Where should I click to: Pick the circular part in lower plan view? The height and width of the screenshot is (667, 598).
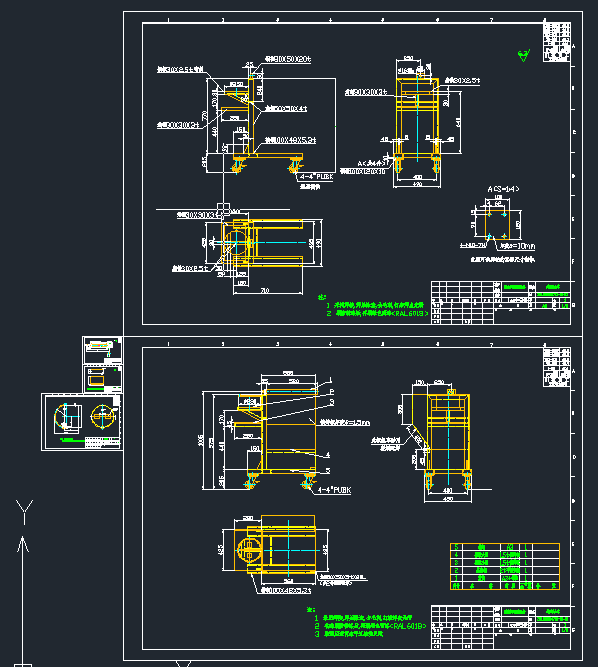[x=249, y=550]
